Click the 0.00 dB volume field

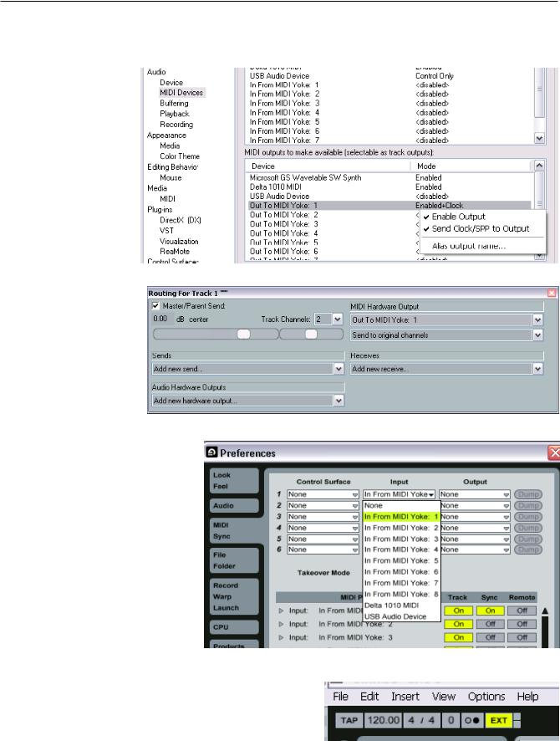point(160,319)
